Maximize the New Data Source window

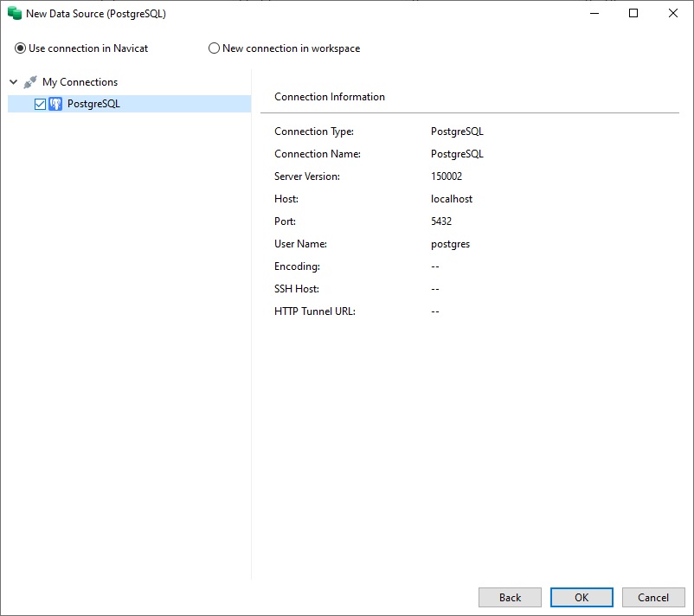[633, 13]
